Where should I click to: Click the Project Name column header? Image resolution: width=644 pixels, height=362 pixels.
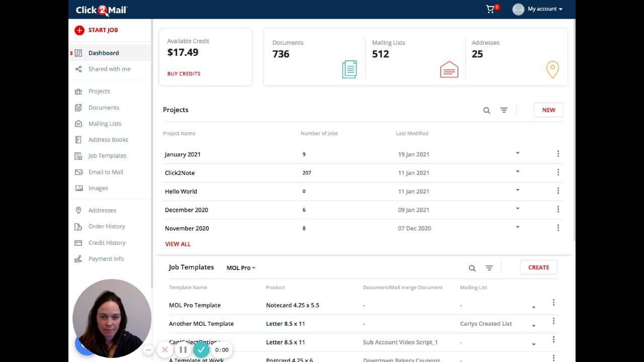[179, 133]
